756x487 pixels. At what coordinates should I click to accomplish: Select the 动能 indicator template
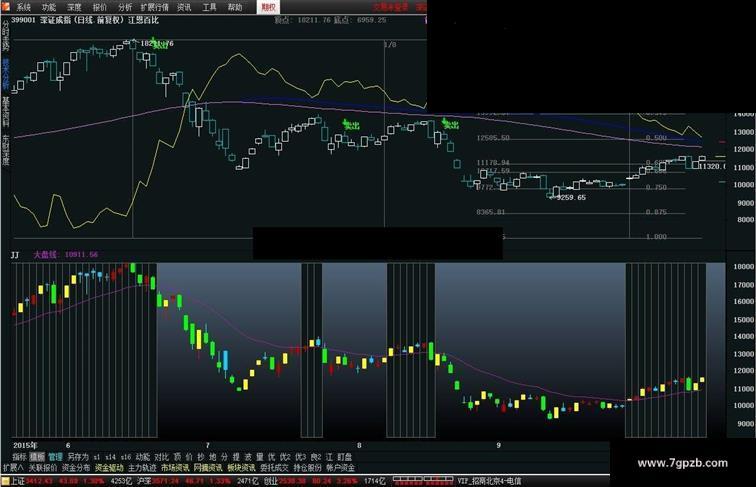(143, 457)
